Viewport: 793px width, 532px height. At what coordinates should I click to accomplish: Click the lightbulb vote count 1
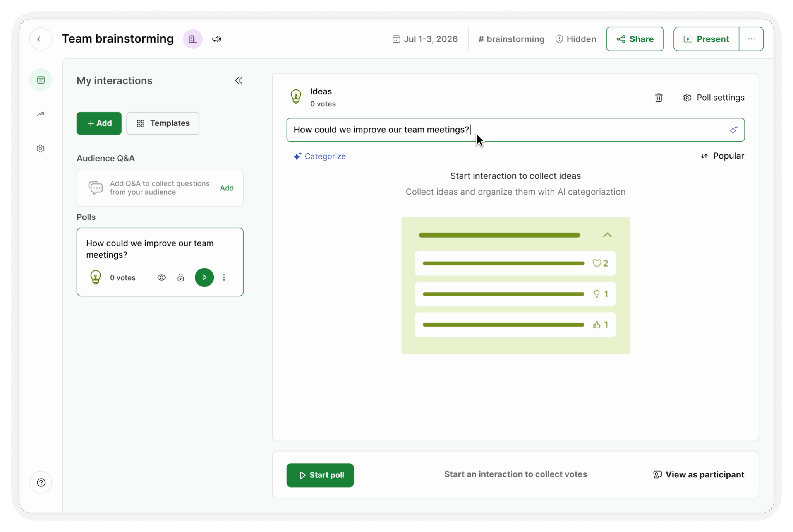[601, 294]
